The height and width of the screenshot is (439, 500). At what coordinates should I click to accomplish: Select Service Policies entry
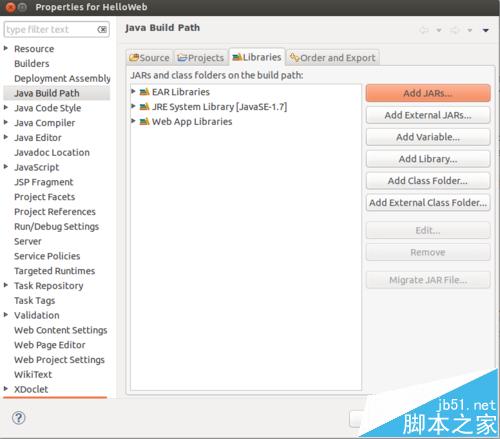(x=47, y=256)
